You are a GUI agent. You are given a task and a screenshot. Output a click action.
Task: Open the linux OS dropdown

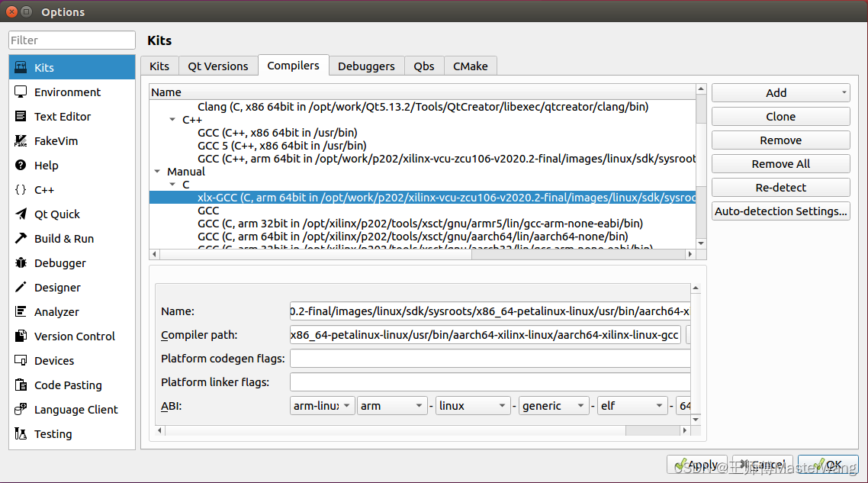tap(473, 405)
